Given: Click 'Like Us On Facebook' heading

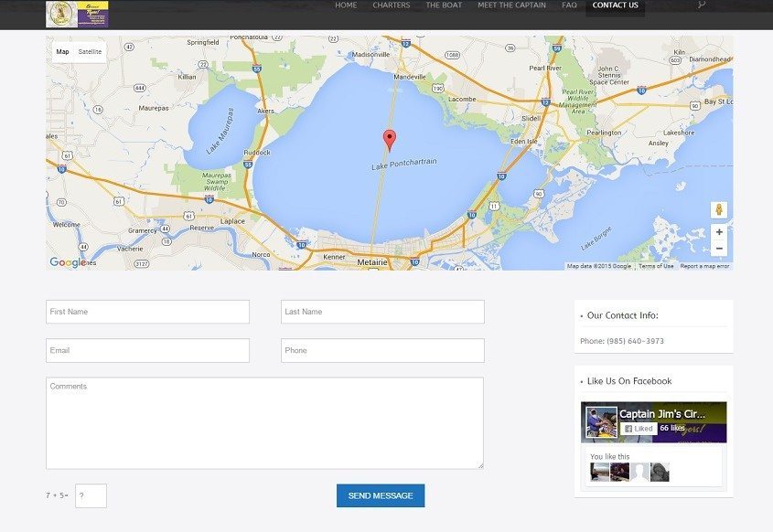Looking at the screenshot, I should pyautogui.click(x=629, y=381).
